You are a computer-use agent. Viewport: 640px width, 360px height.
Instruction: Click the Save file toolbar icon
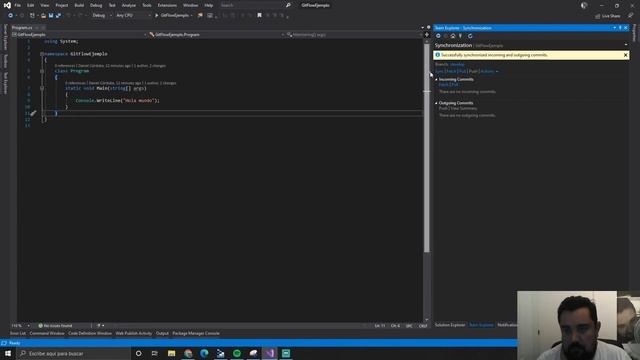click(x=51, y=16)
